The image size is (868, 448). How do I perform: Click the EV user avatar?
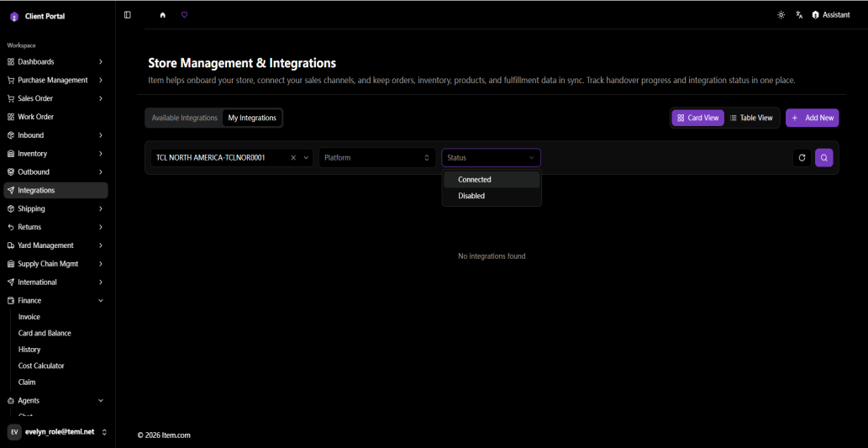point(14,432)
